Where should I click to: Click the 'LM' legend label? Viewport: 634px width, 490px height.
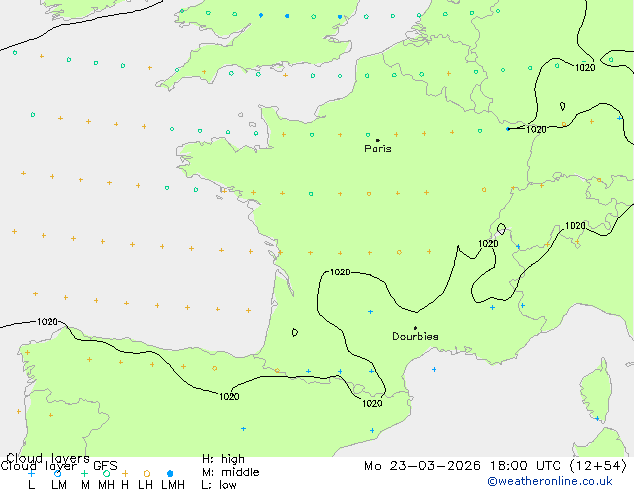click(59, 484)
